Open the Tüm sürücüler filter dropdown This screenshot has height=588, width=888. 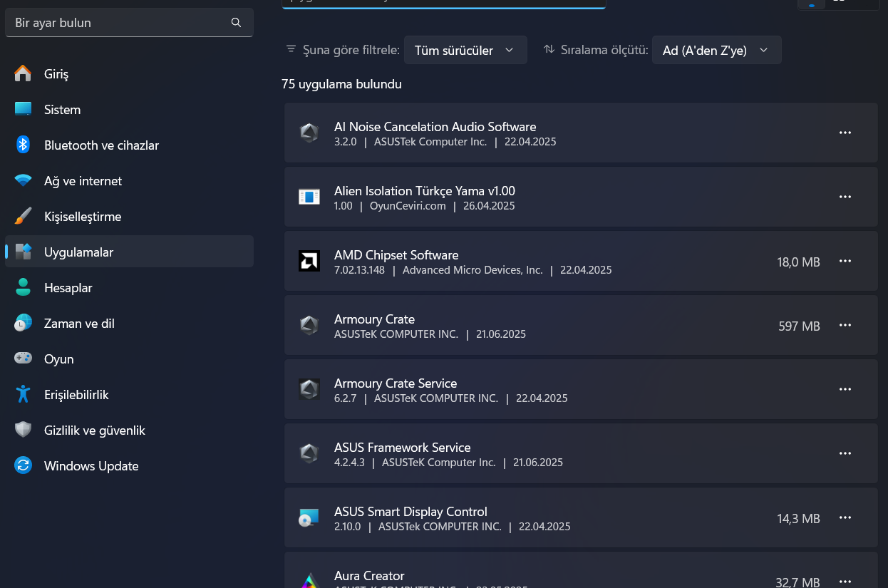[x=465, y=50]
